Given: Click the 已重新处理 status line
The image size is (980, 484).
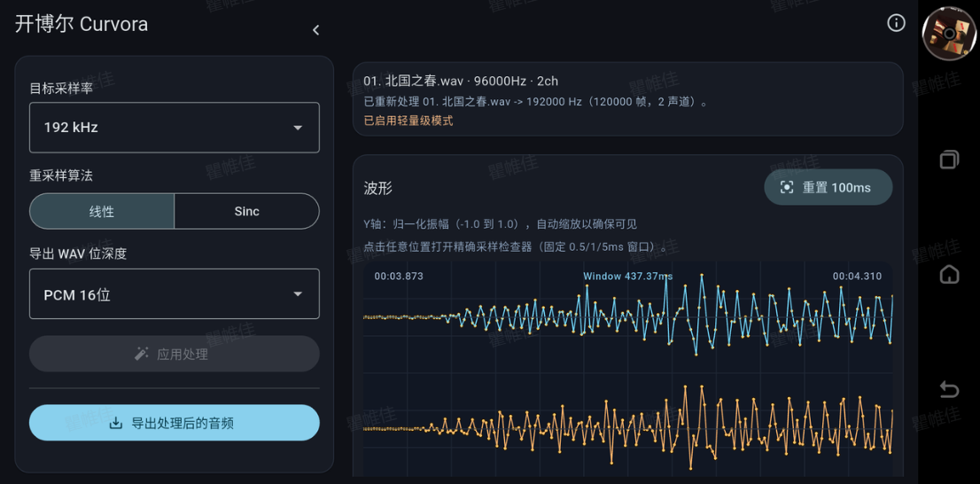Looking at the screenshot, I should (536, 101).
